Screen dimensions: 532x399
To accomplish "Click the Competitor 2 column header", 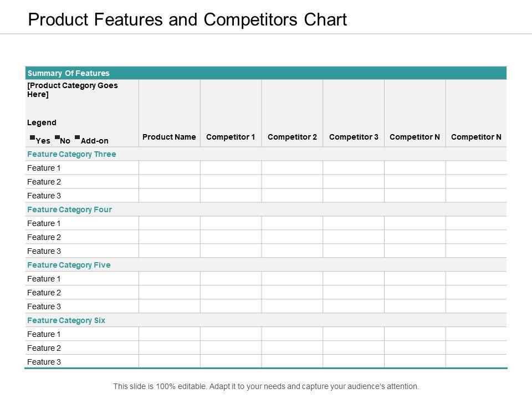I will [x=292, y=137].
